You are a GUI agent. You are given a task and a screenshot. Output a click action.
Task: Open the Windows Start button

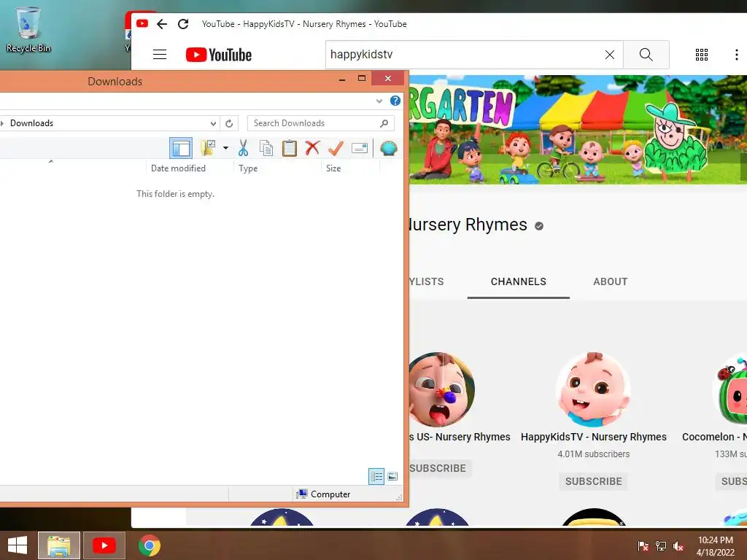(x=18, y=545)
